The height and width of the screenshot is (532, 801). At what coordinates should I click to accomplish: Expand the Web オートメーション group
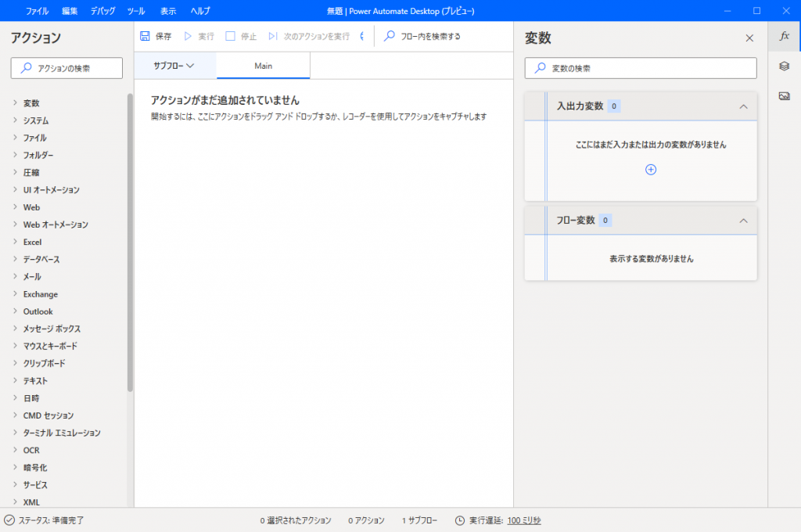pos(16,225)
